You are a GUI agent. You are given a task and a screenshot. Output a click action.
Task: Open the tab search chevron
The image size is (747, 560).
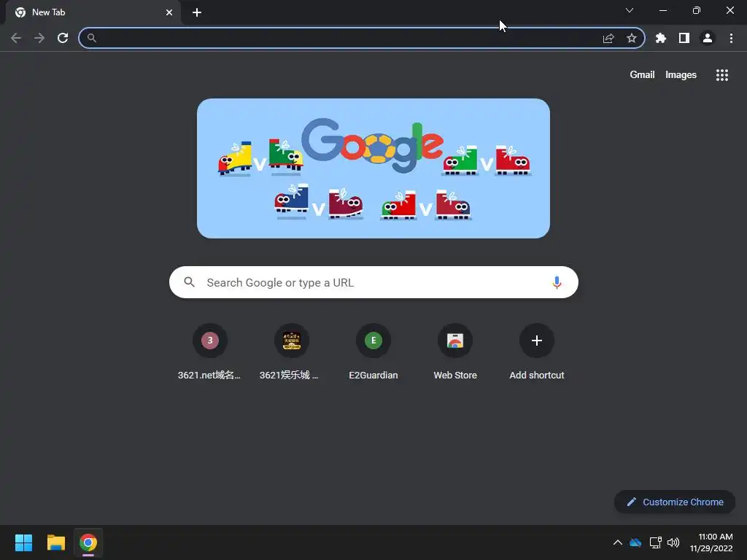tap(630, 10)
